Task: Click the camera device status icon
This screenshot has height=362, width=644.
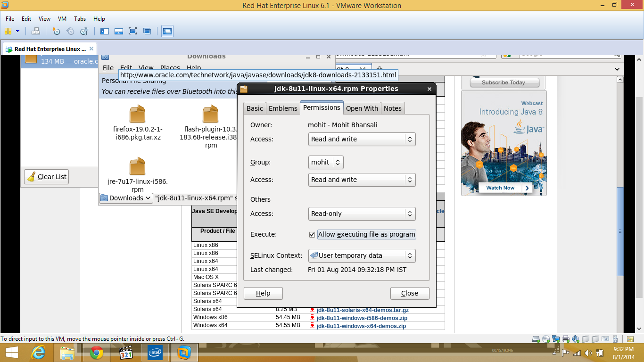Action: [605, 339]
